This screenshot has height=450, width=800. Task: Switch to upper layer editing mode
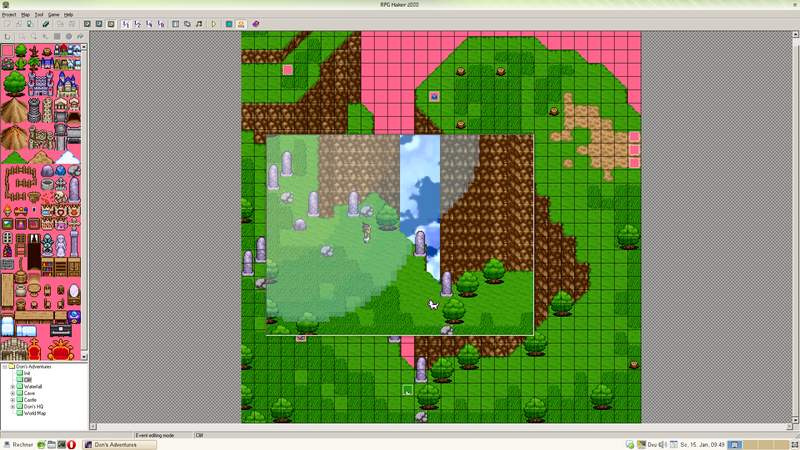[98, 24]
